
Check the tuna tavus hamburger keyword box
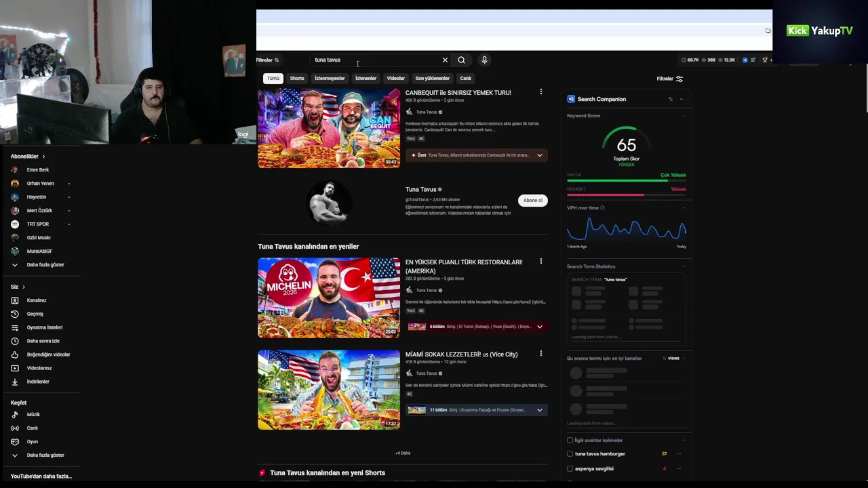click(570, 453)
